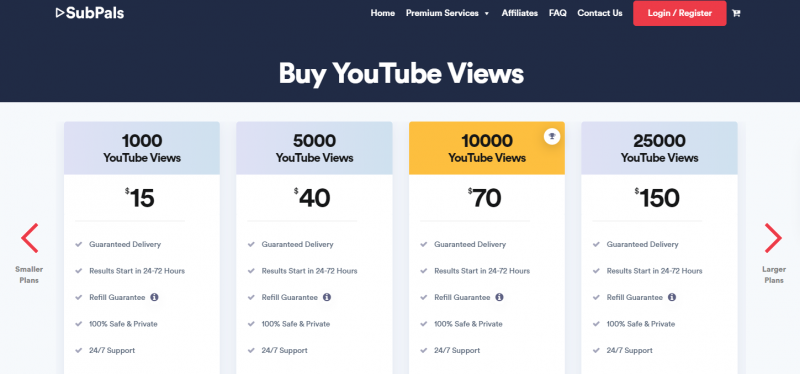Screen dimensions: 800x374
Task: Click the checkmark beside 24/7 Support in $40 plan
Action: [x=251, y=351]
